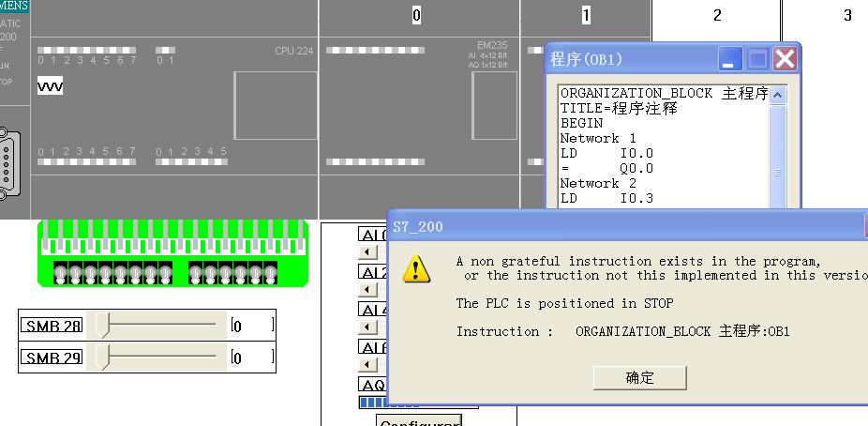The image size is (868, 426).
Task: Toggle the fifth switch in the six-switch bank
Action: pyautogui.click(x=255, y=273)
